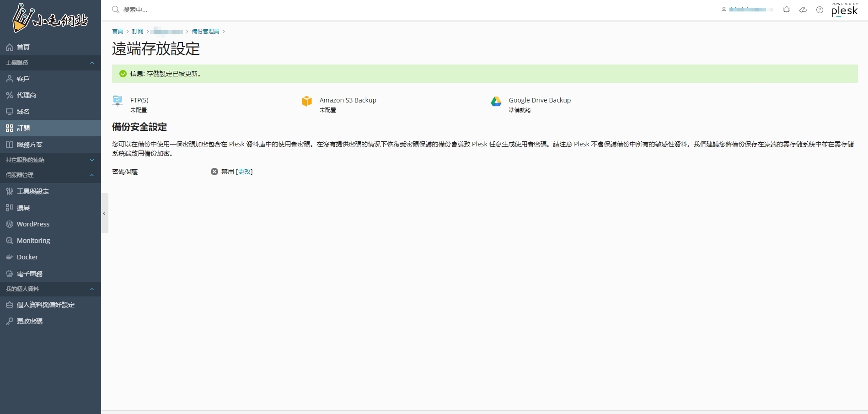Open Google Drive Backup storage settings
The height and width of the screenshot is (414, 868).
[x=539, y=100]
